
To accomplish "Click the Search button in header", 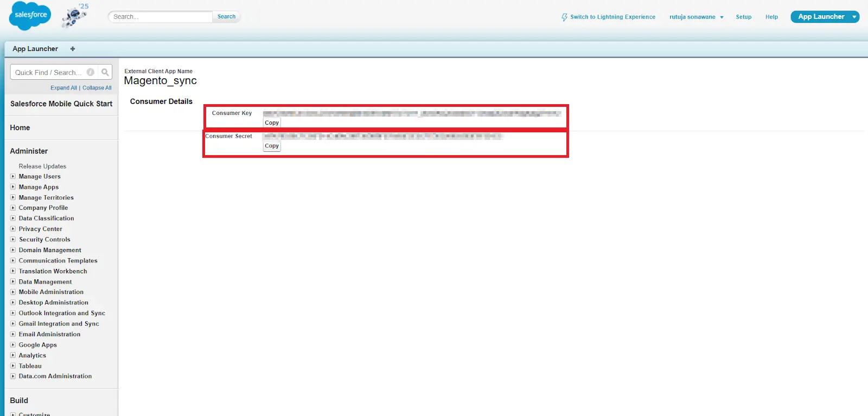I will [x=227, y=17].
